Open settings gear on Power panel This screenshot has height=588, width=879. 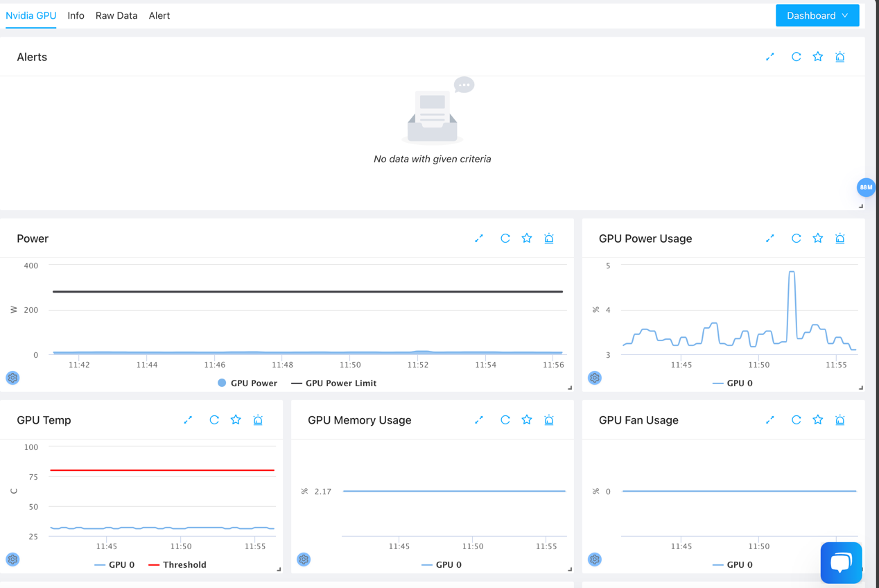point(12,378)
